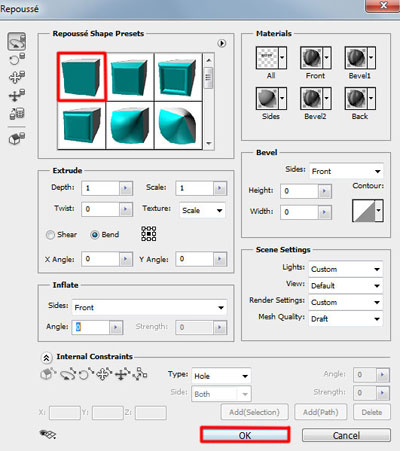Select the Shear radio button
400x451 pixels.
(x=50, y=235)
